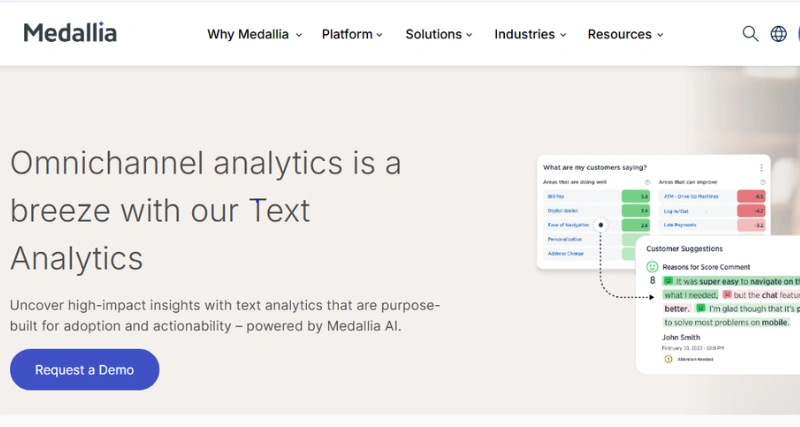The height and width of the screenshot is (427, 800).
Task: Open the site search magnifier icon
Action: click(750, 34)
